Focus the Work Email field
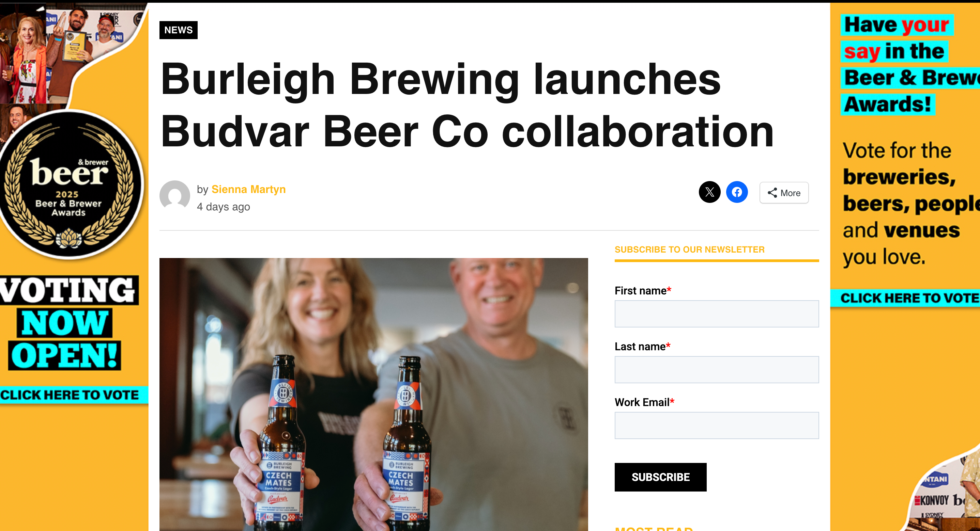980x531 pixels. 717,425
